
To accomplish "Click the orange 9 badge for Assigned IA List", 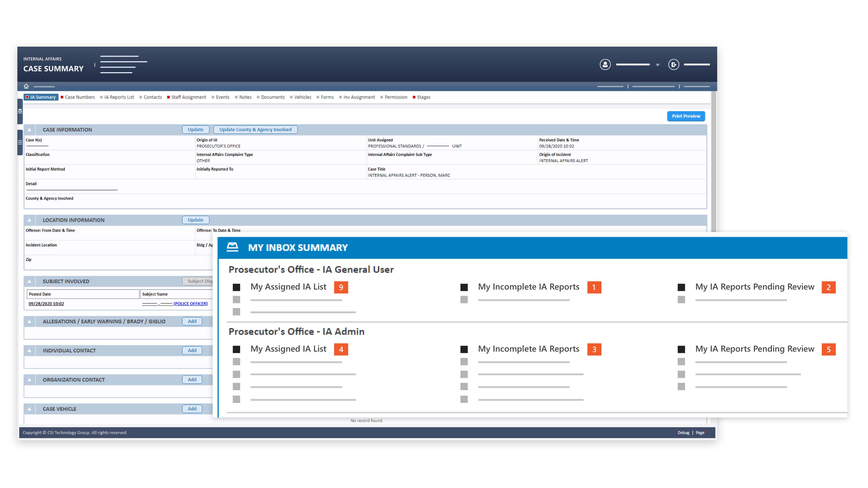I will click(x=341, y=287).
